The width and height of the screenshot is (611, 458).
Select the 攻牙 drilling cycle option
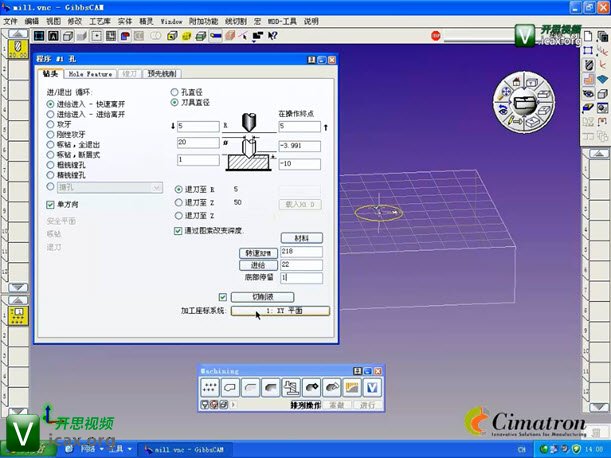(51, 125)
